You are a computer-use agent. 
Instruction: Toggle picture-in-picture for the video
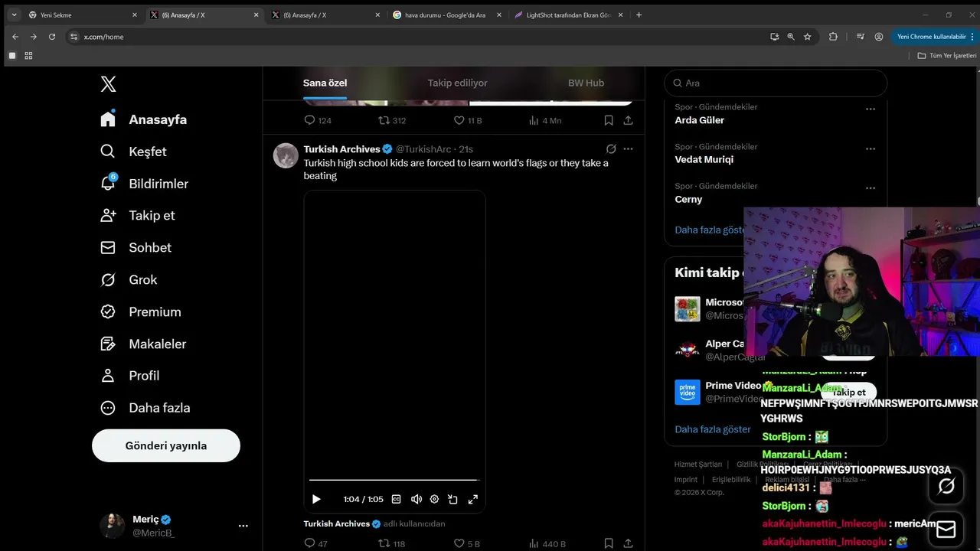[x=452, y=499]
